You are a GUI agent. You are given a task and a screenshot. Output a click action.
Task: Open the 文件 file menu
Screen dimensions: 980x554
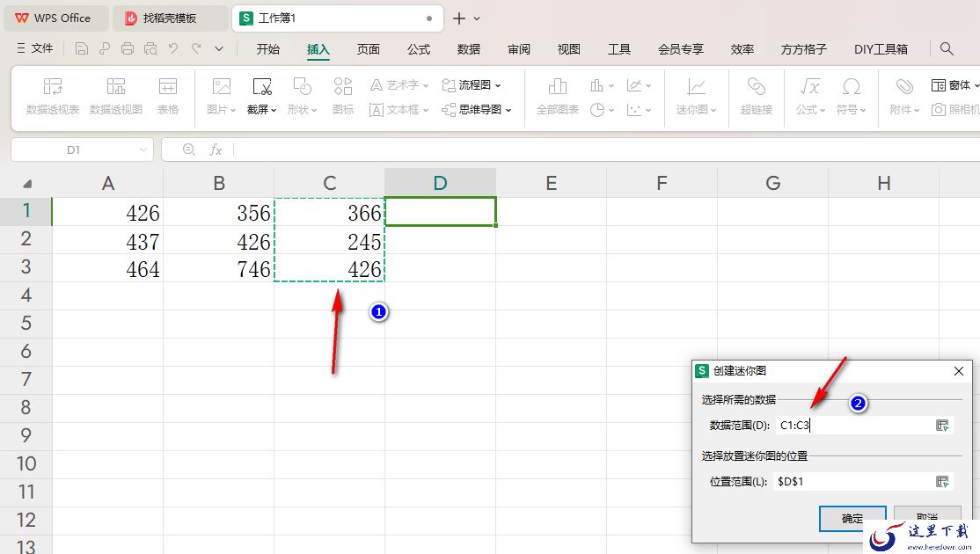pos(35,48)
